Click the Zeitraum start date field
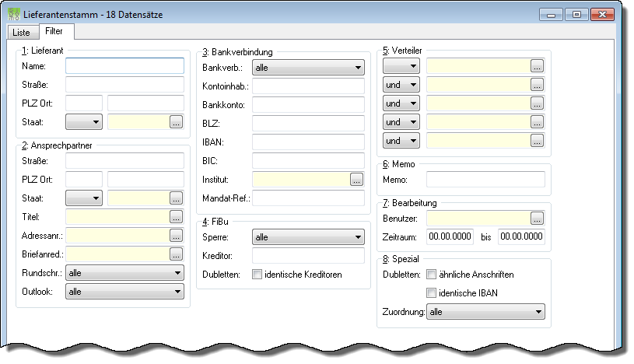 tap(450, 236)
